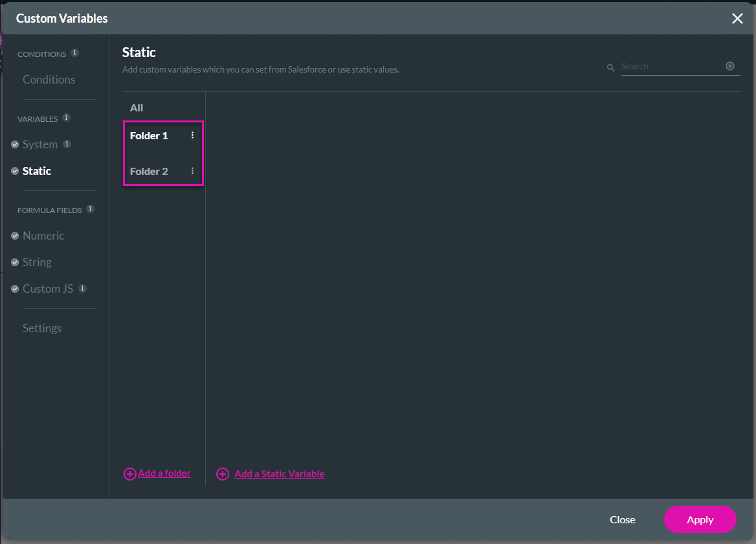Click the info icon next to System

tap(66, 144)
